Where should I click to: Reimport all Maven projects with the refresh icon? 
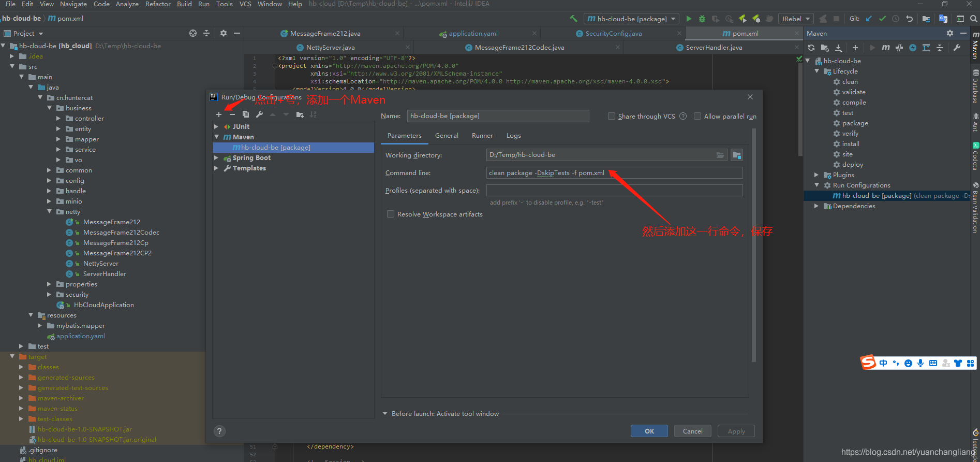[x=811, y=48]
